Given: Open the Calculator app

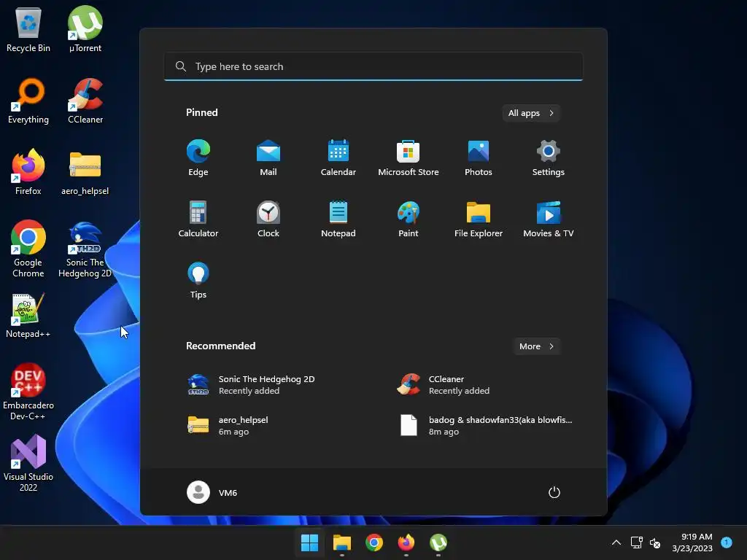Looking at the screenshot, I should point(198,219).
